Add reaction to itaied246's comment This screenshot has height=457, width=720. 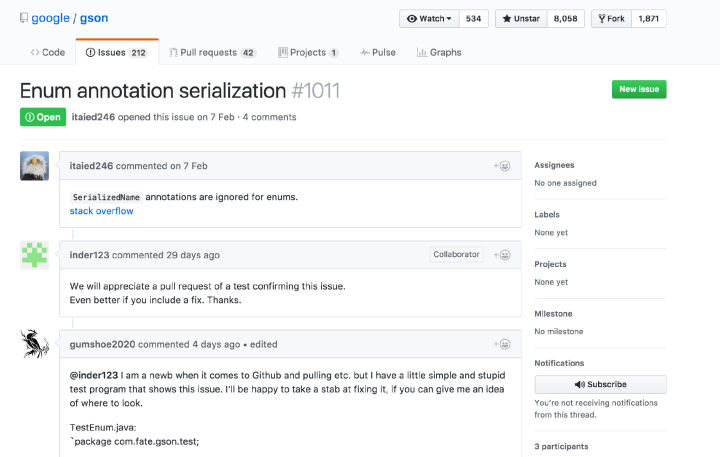(502, 166)
